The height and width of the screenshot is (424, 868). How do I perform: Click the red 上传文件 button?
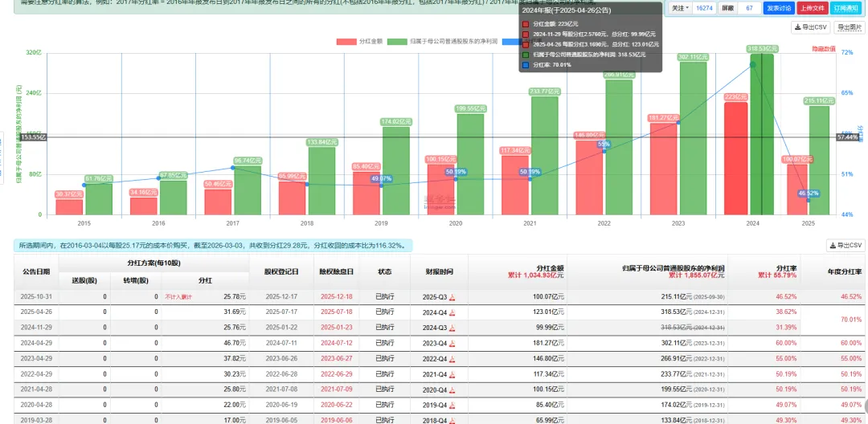click(x=812, y=8)
